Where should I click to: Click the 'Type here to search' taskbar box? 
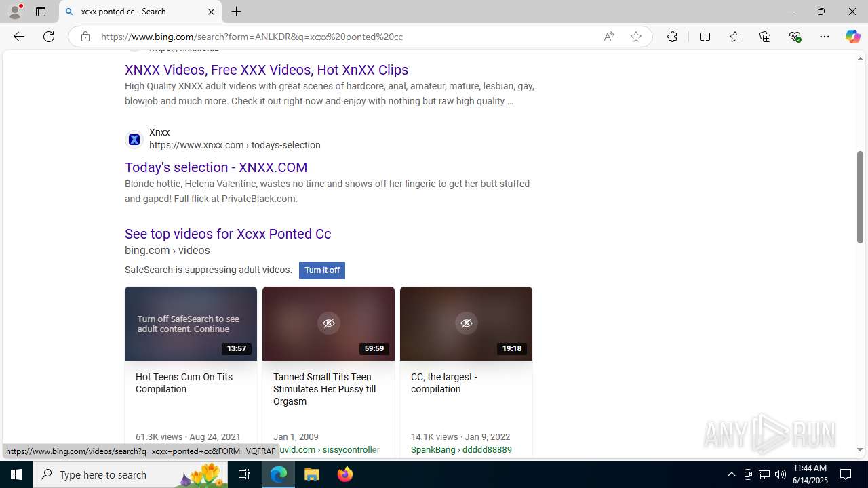click(130, 474)
